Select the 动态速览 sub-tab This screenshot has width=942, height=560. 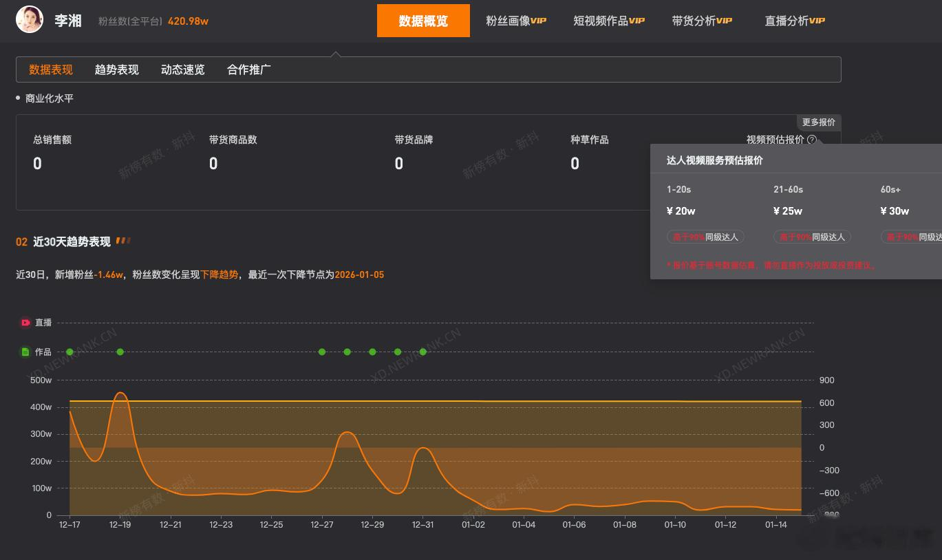click(x=183, y=69)
